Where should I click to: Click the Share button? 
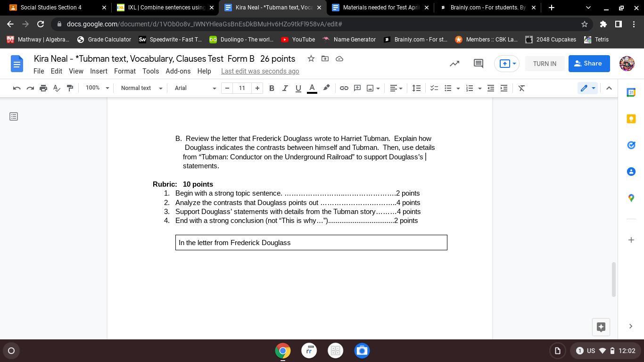click(x=589, y=64)
